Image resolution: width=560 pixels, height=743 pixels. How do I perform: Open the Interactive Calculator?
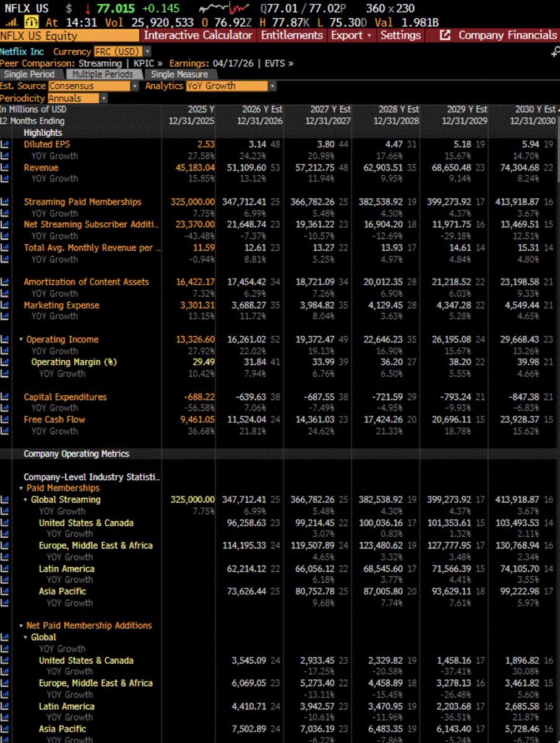(x=198, y=35)
